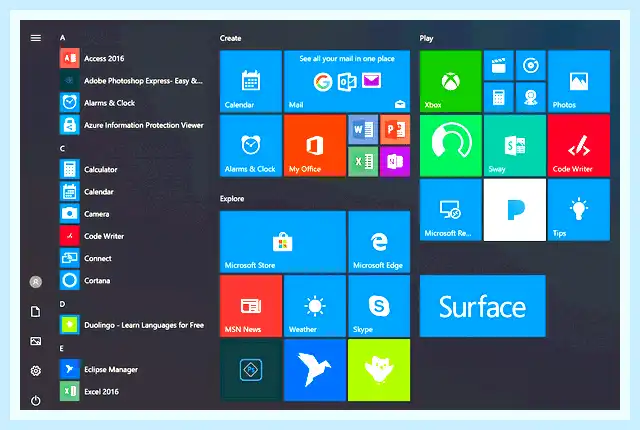Open the Photos tile

(579, 81)
